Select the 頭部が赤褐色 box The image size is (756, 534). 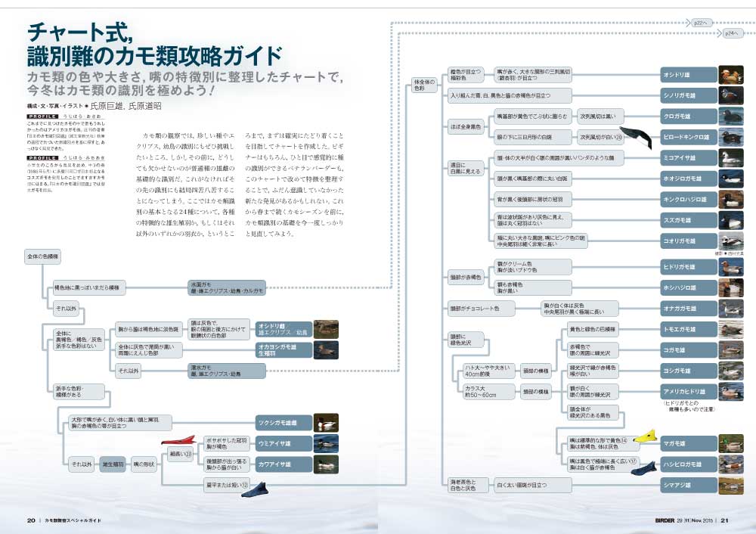tap(465, 278)
